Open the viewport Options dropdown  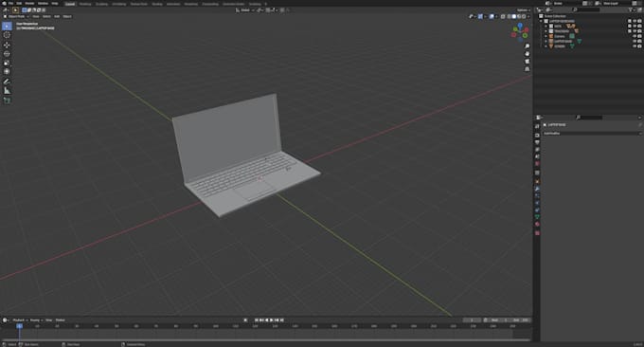pos(523,9)
